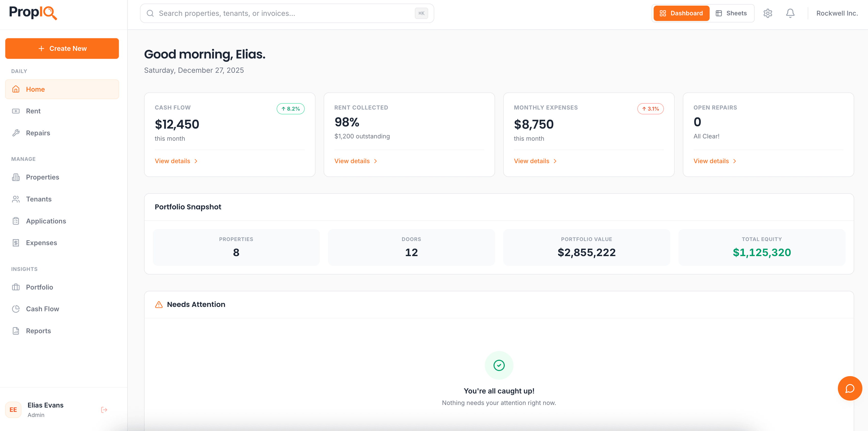The height and width of the screenshot is (431, 868).
Task: Click the EE avatar for Elias Evans
Action: pyautogui.click(x=14, y=410)
